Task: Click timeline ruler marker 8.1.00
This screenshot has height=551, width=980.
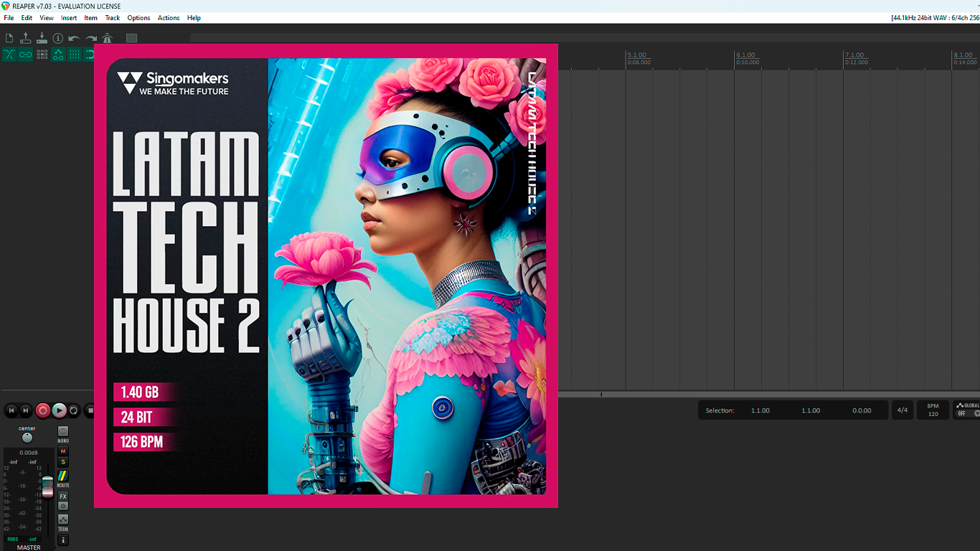Action: coord(963,55)
